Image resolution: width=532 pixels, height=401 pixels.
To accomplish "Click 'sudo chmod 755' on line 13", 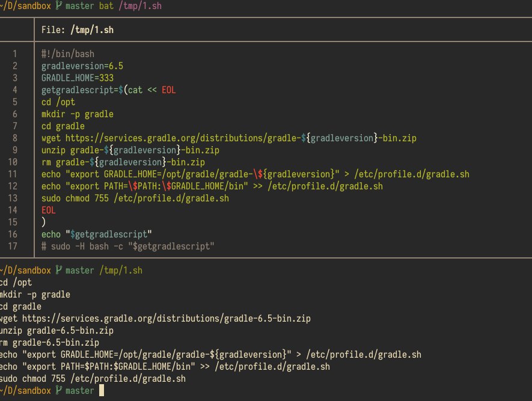I will [x=75, y=198].
